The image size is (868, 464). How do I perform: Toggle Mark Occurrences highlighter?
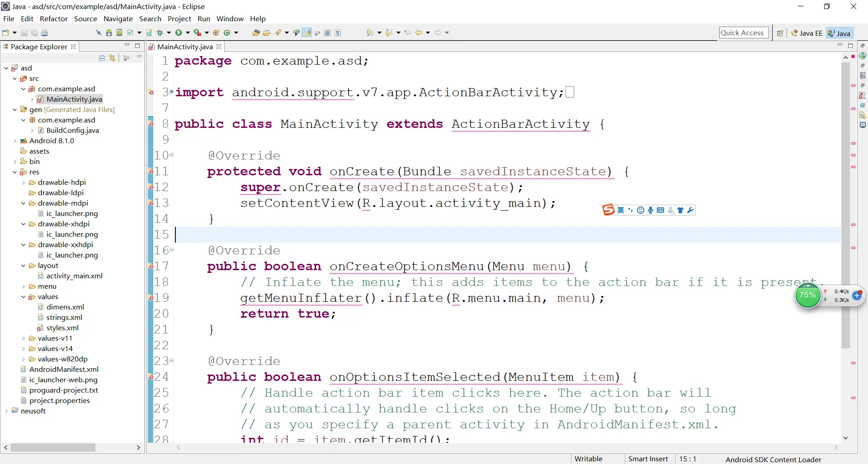click(307, 33)
